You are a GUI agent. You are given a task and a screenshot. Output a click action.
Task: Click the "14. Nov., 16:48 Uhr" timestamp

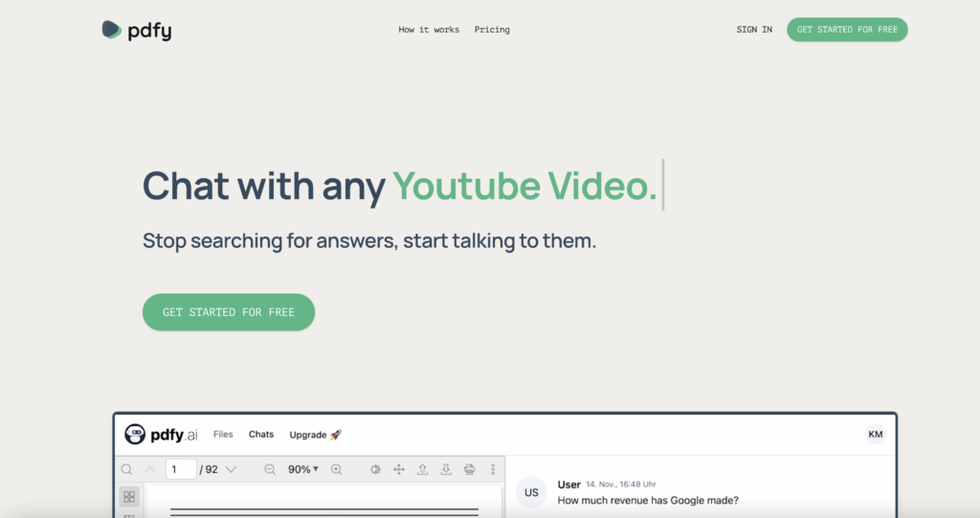point(620,484)
